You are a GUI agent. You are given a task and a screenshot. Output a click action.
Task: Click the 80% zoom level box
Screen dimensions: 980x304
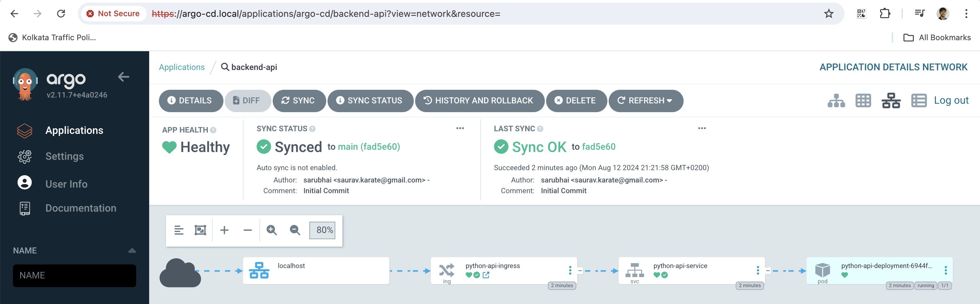click(x=323, y=230)
